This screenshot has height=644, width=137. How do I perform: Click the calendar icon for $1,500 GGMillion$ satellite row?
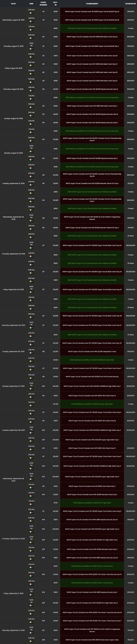click(31, 361)
